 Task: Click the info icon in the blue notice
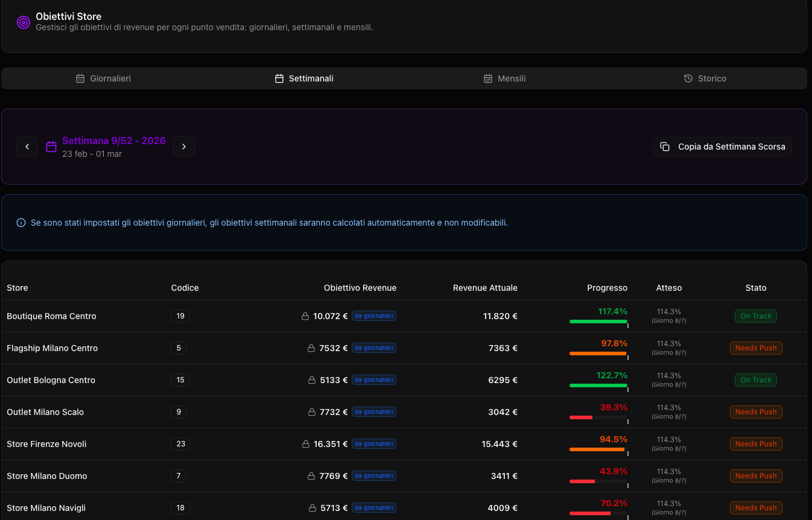click(22, 223)
